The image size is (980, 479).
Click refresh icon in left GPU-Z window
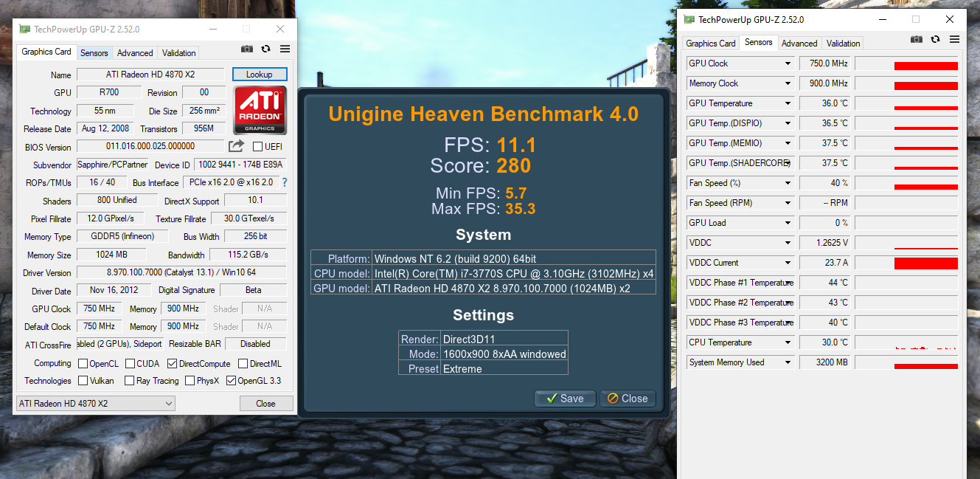point(266,49)
